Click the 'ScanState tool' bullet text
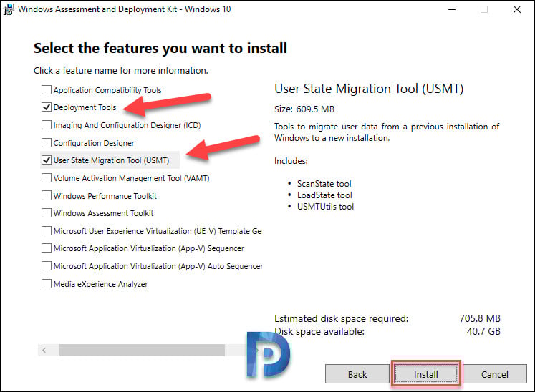The image size is (535, 392). (x=324, y=184)
